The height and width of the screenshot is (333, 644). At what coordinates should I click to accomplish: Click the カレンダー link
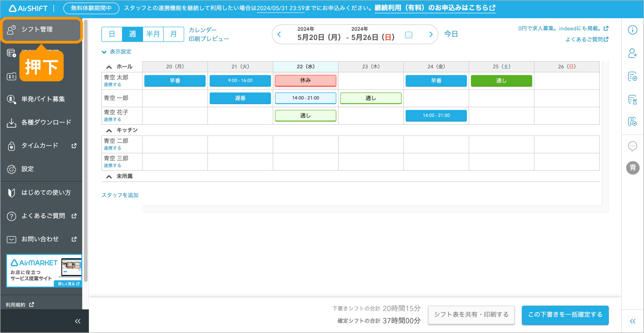[203, 30]
